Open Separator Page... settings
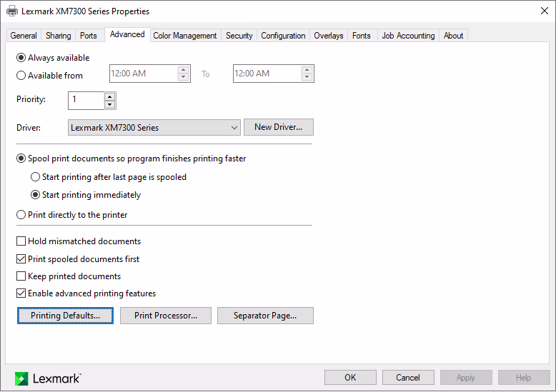556x392 pixels. [265, 316]
